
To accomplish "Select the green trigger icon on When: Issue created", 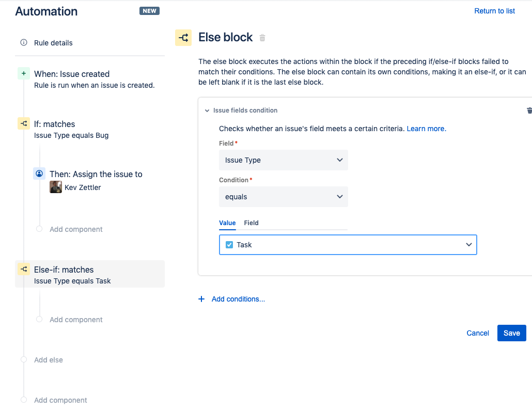I will [x=24, y=74].
